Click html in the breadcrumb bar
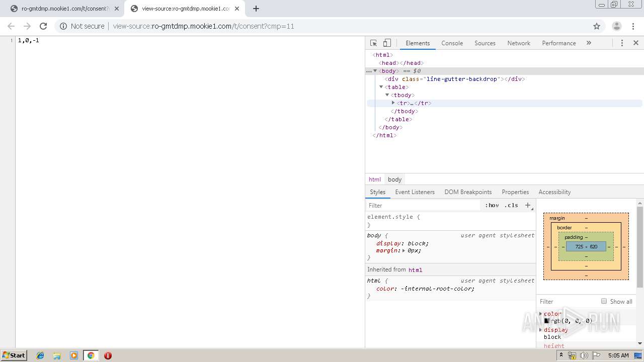644x362 pixels. click(375, 179)
